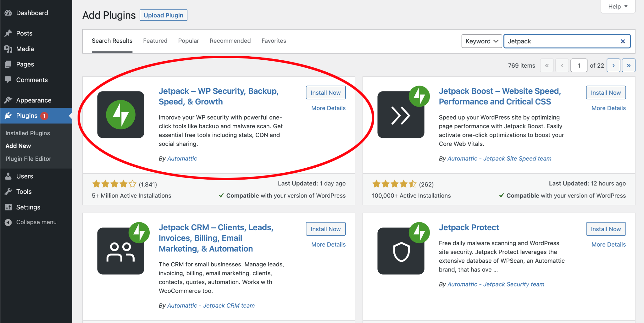This screenshot has height=323, width=644.
Task: Open the Posts menu item
Action: [36, 33]
